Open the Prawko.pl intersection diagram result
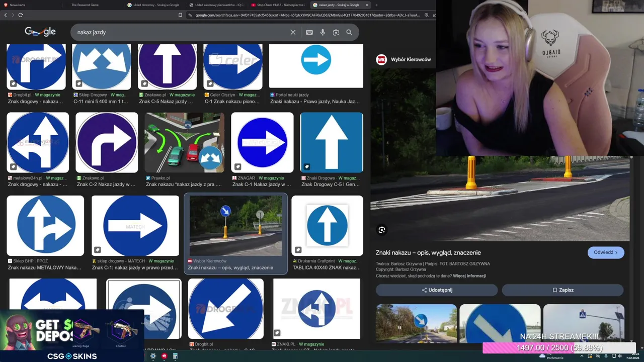644x362 pixels. point(185,143)
